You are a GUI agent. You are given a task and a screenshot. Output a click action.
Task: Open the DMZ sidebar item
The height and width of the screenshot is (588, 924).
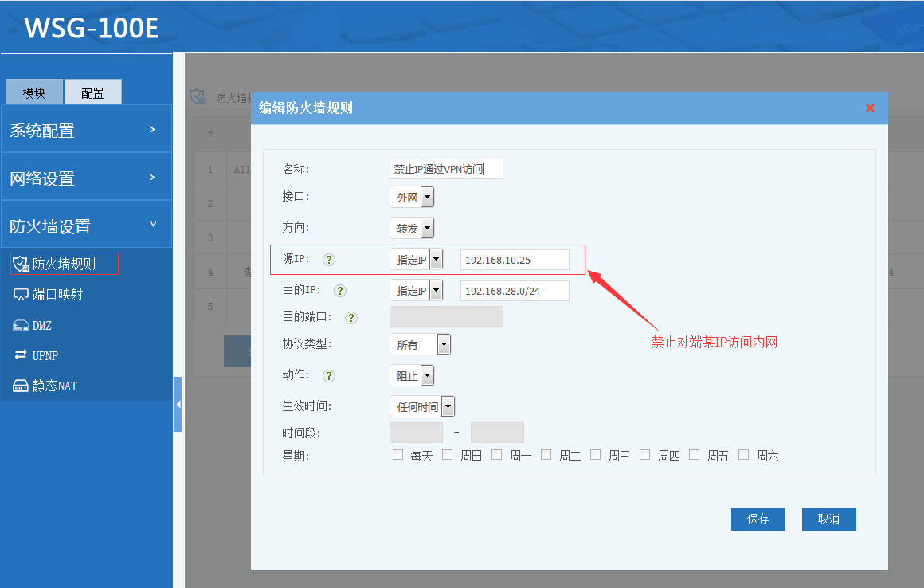(41, 325)
